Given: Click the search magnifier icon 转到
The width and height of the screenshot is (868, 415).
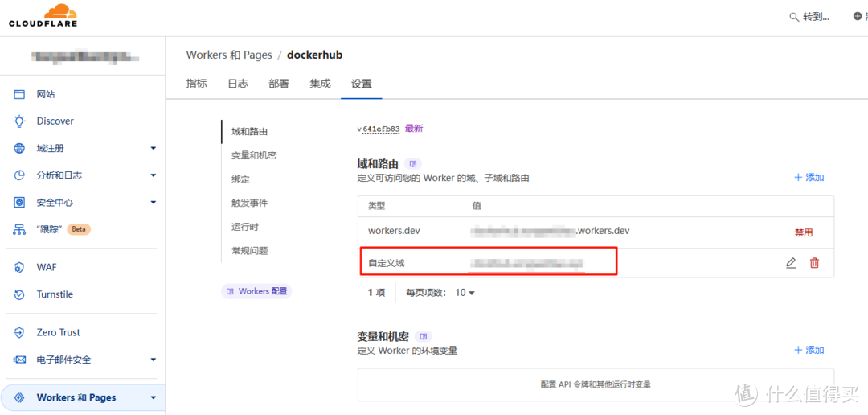Looking at the screenshot, I should [794, 17].
